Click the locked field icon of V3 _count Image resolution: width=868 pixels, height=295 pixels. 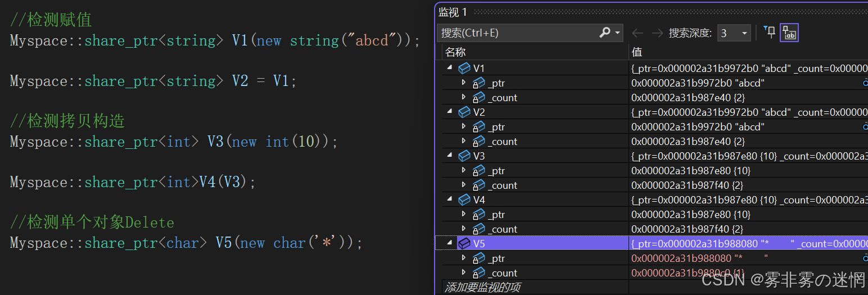coord(478,185)
